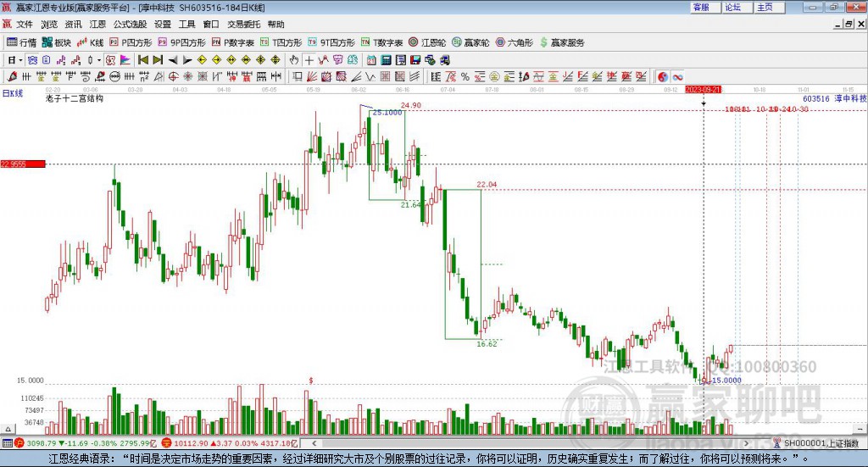Click the black left arrow to step back
The height and width of the screenshot is (467, 868).
coord(173,60)
